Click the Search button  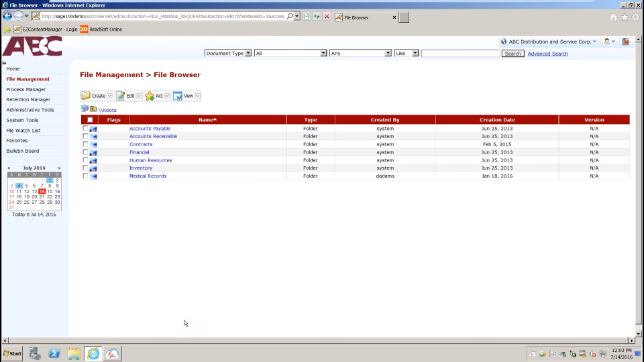[513, 54]
